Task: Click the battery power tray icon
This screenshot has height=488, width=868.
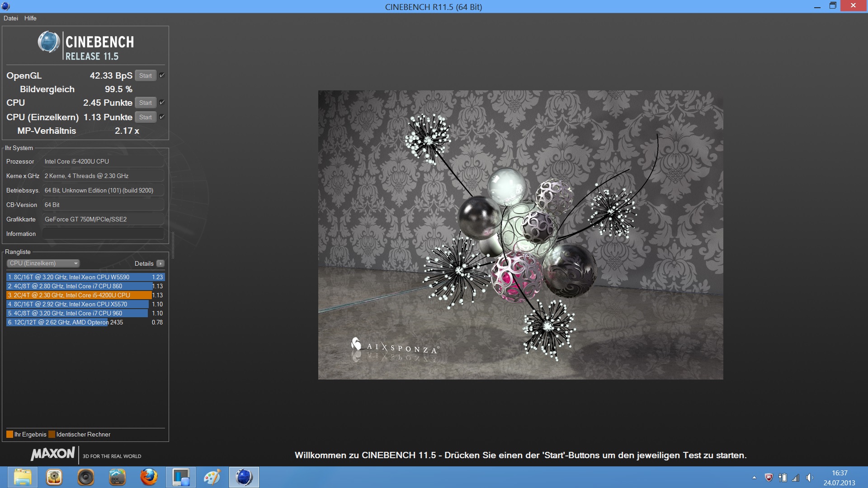Action: click(783, 478)
